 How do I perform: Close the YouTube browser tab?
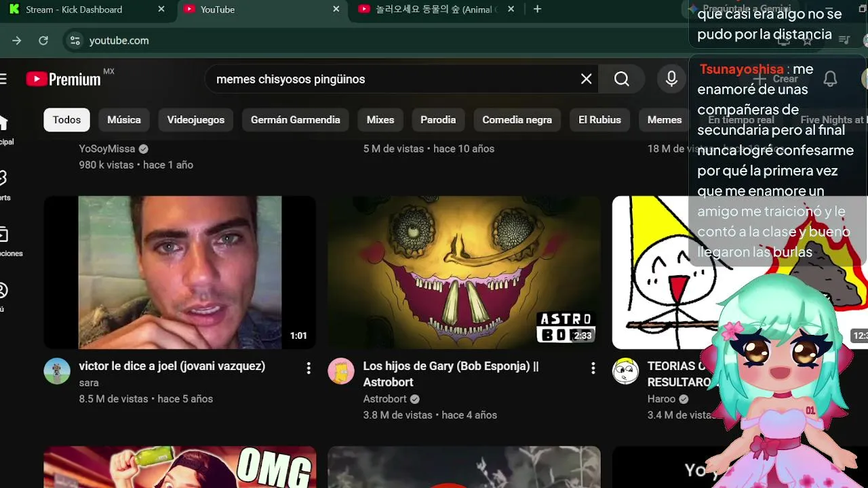(336, 9)
